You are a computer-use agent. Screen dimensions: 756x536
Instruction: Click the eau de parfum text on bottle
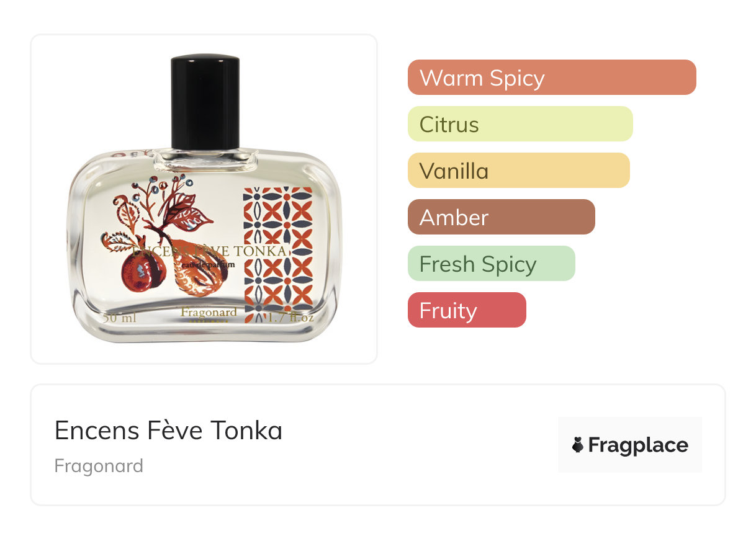pos(207,265)
